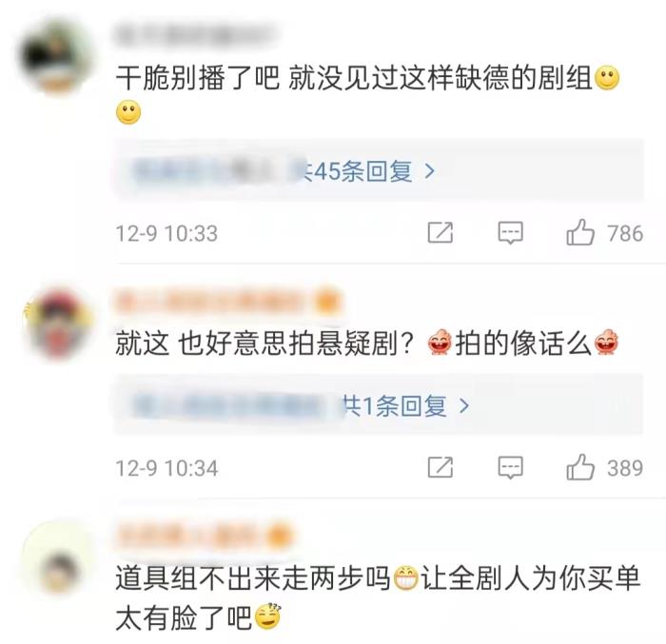Open the first commenter's avatar
Image resolution: width=666 pixels, height=644 pixels.
[56, 58]
